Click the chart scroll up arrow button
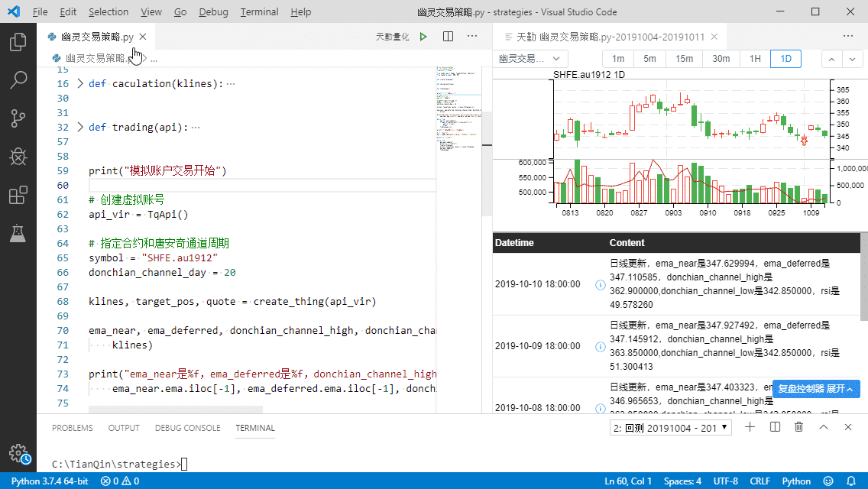Viewport: 868px width, 489px height. [831, 59]
